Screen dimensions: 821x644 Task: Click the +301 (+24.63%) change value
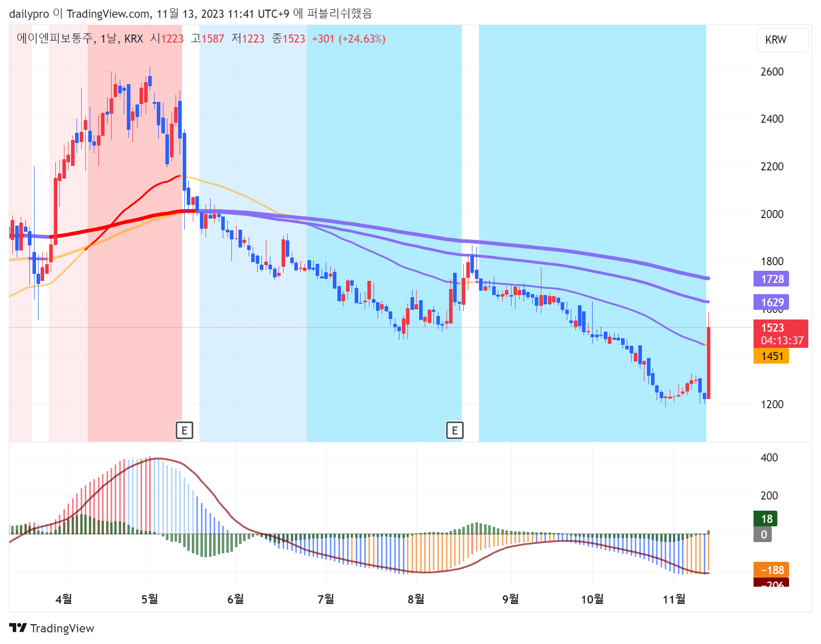pyautogui.click(x=349, y=39)
